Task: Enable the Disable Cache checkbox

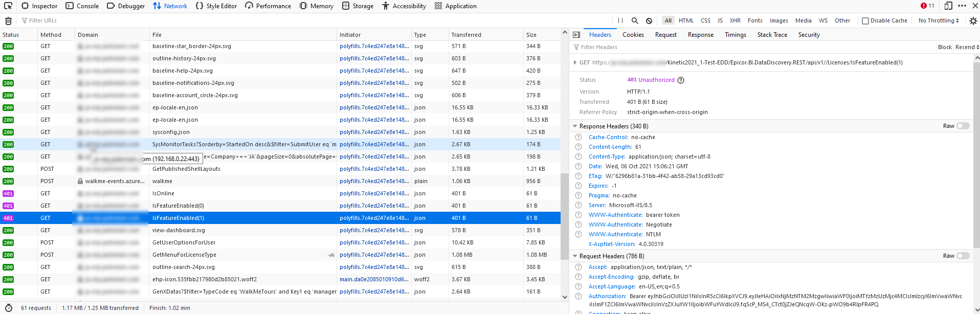Action: [x=865, y=21]
